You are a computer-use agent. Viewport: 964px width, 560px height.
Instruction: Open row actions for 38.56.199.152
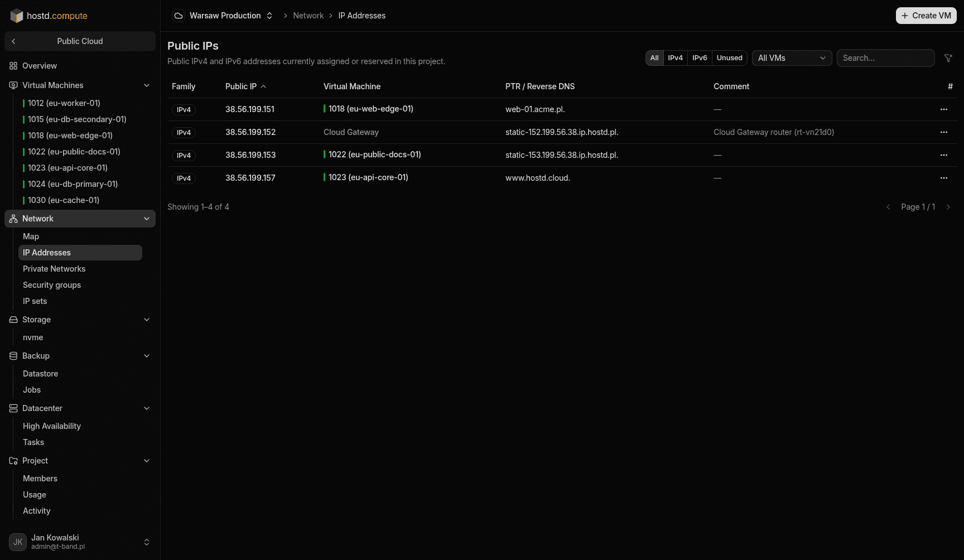[x=944, y=132]
